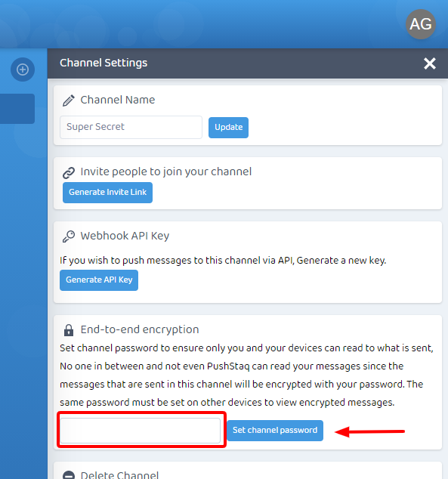Close the Channel Settings panel

pos(430,63)
